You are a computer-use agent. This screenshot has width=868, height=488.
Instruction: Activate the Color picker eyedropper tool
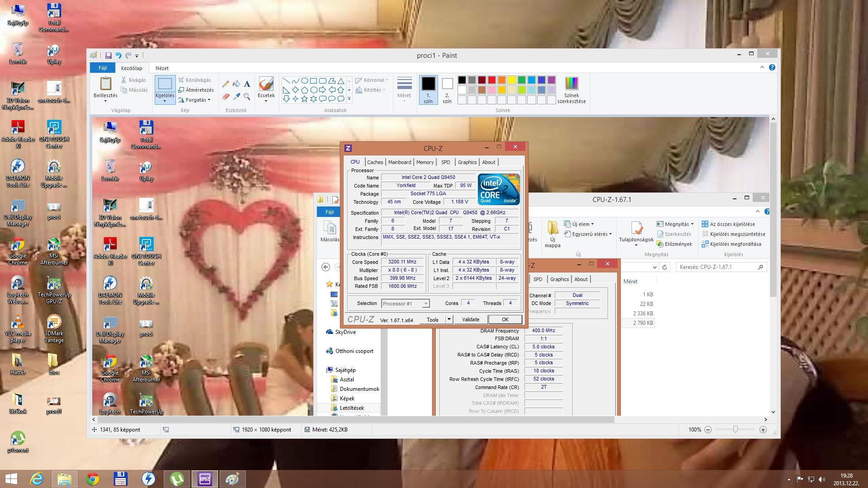coord(236,96)
